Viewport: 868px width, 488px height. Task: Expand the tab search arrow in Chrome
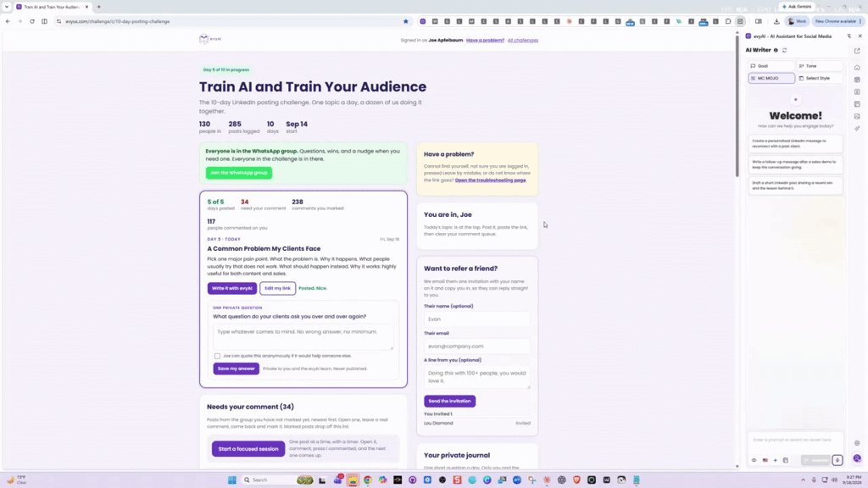click(7, 7)
